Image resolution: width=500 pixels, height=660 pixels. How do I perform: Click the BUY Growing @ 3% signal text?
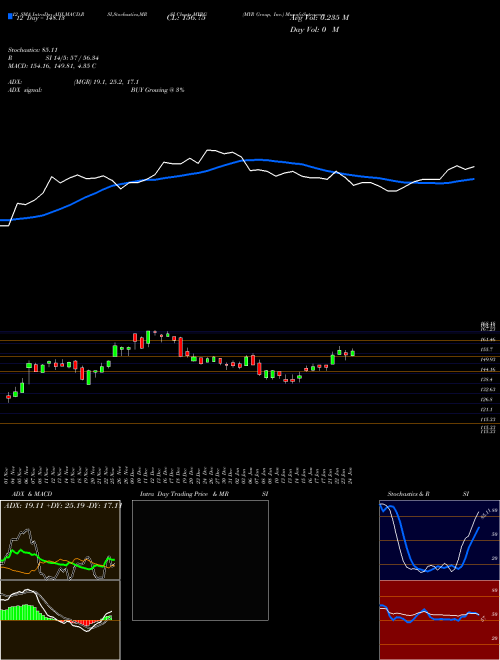coord(157,90)
